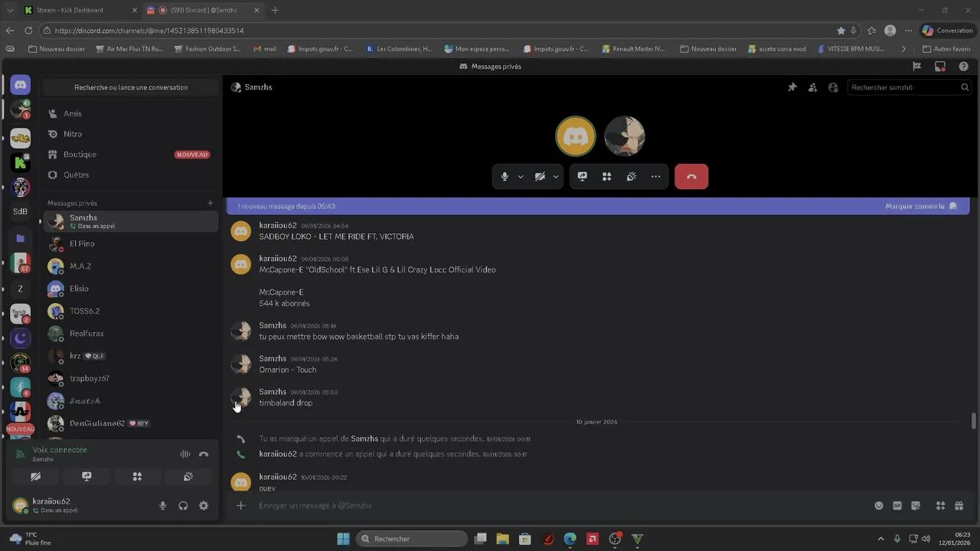
Task: Open soundboard in call controls
Action: coord(631,176)
